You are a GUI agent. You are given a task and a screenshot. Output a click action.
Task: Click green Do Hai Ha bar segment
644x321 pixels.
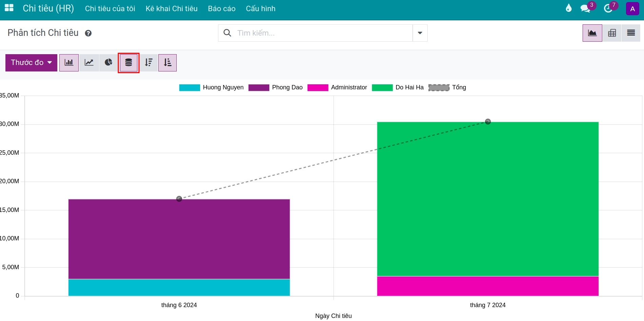[x=488, y=199]
